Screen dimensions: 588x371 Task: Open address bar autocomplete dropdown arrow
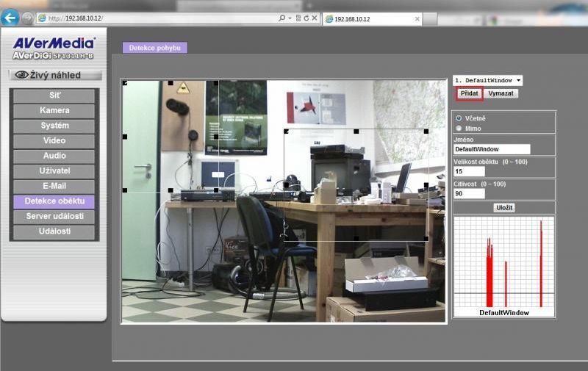click(x=290, y=18)
